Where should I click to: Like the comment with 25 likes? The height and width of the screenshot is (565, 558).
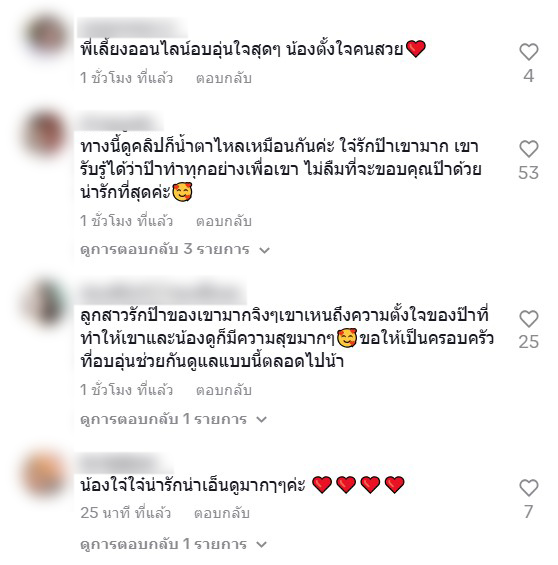(528, 319)
